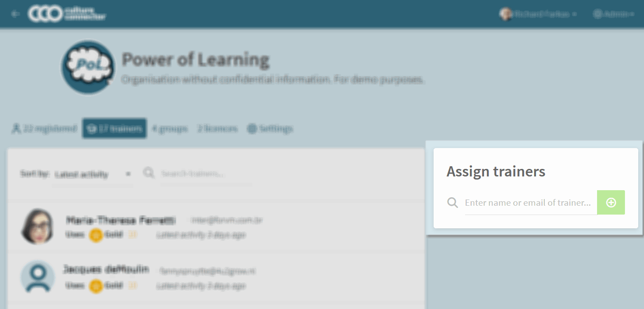Click the green add trainer plus button

point(611,203)
